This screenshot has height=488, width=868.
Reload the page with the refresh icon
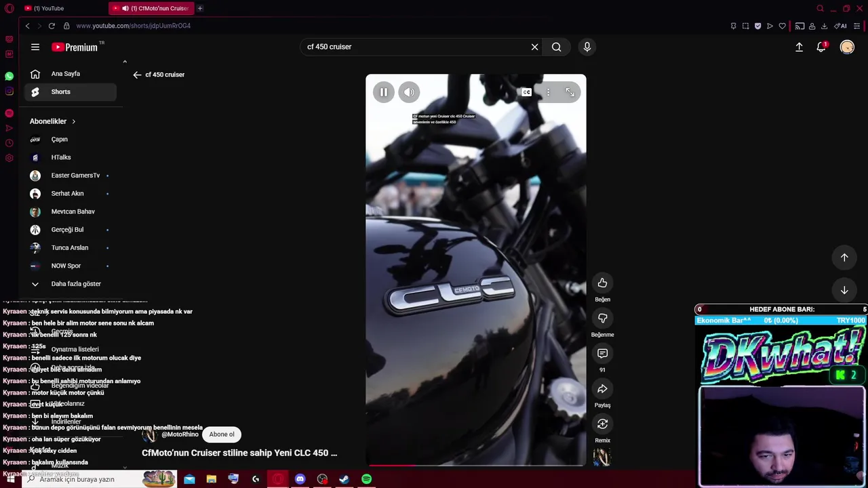pos(52,26)
